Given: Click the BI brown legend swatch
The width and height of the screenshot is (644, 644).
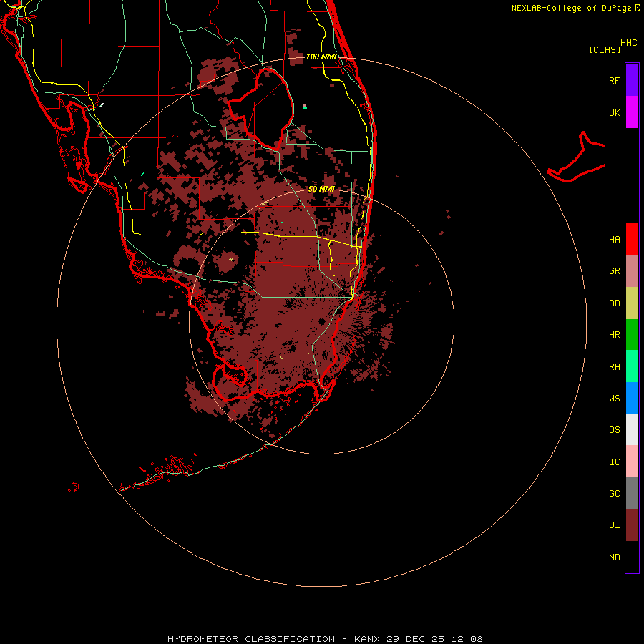Looking at the screenshot, I should pyautogui.click(x=632, y=525).
